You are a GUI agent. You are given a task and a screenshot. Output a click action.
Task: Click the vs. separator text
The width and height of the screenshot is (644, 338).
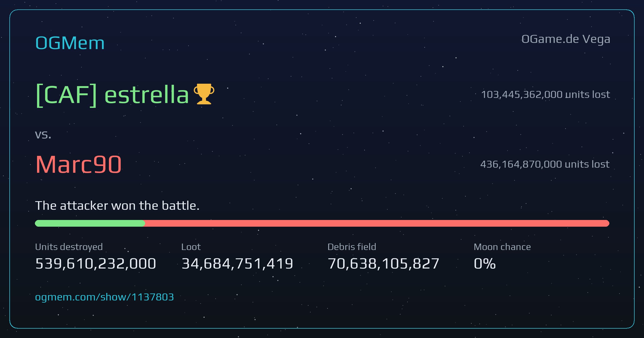(x=43, y=135)
